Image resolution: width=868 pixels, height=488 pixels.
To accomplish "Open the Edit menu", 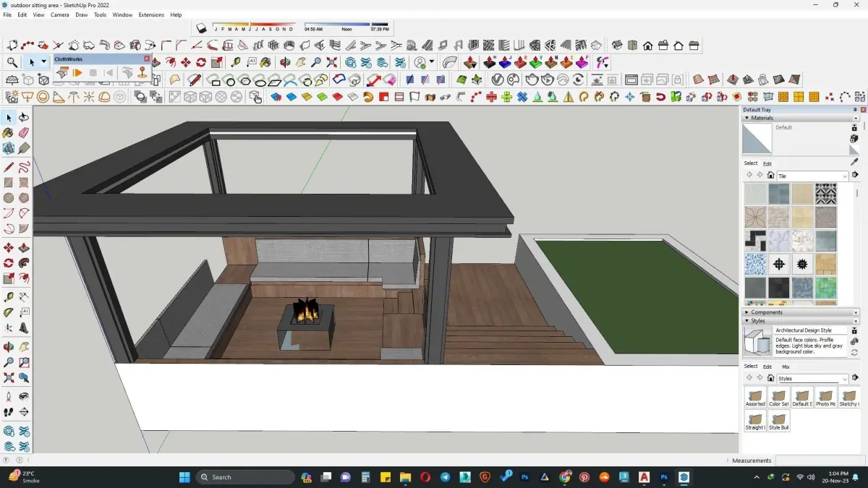I will point(22,14).
